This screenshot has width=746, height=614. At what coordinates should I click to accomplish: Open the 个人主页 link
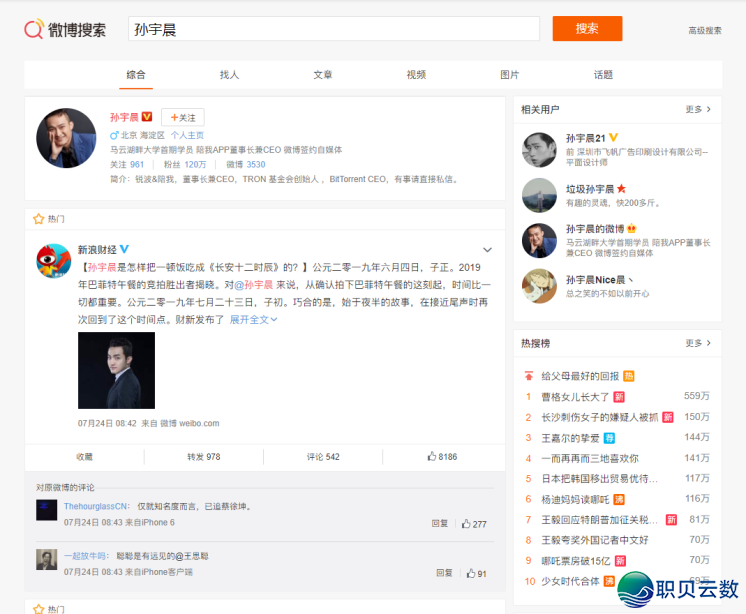[x=187, y=135]
